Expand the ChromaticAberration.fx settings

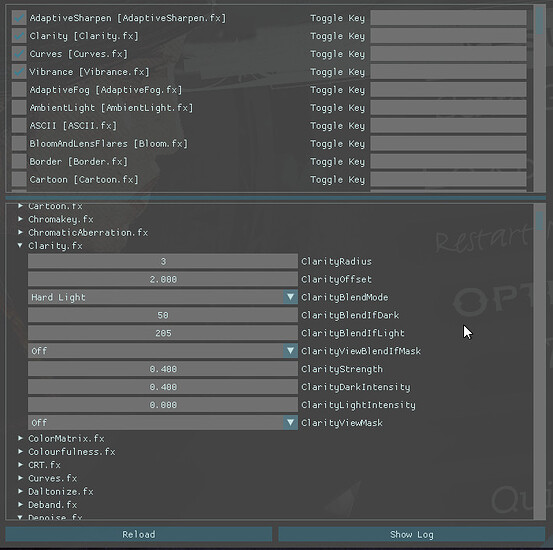tap(20, 232)
